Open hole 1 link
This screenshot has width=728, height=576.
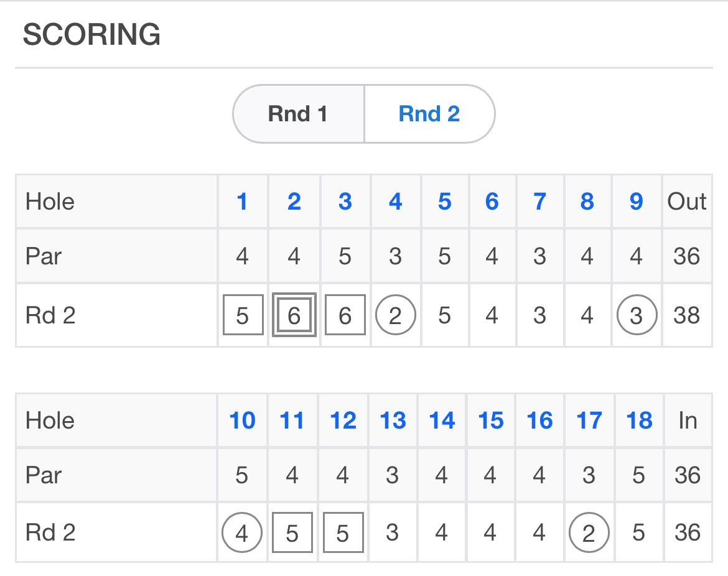point(242,202)
